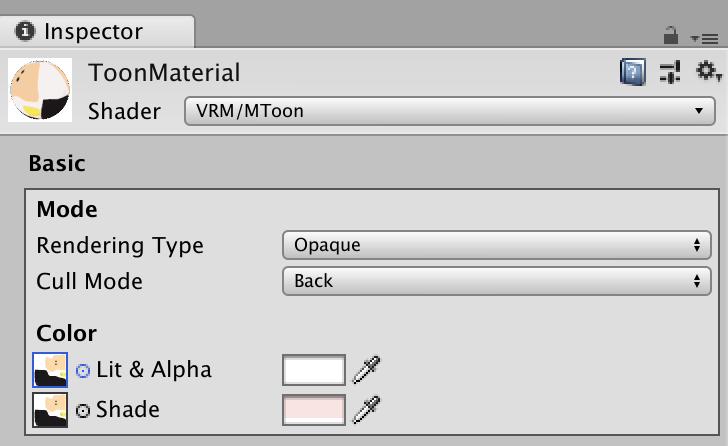Click the material presets slider icon

[670, 72]
